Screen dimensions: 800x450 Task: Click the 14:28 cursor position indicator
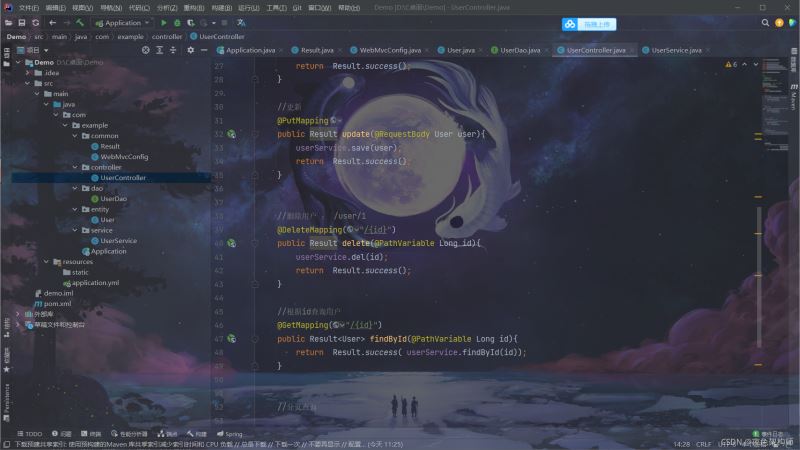[681, 444]
